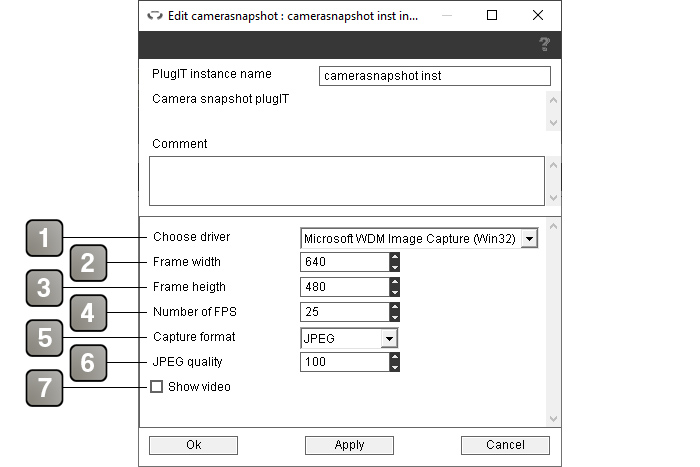Focus the PlugIT instance name field
The height and width of the screenshot is (467, 700).
pos(435,76)
